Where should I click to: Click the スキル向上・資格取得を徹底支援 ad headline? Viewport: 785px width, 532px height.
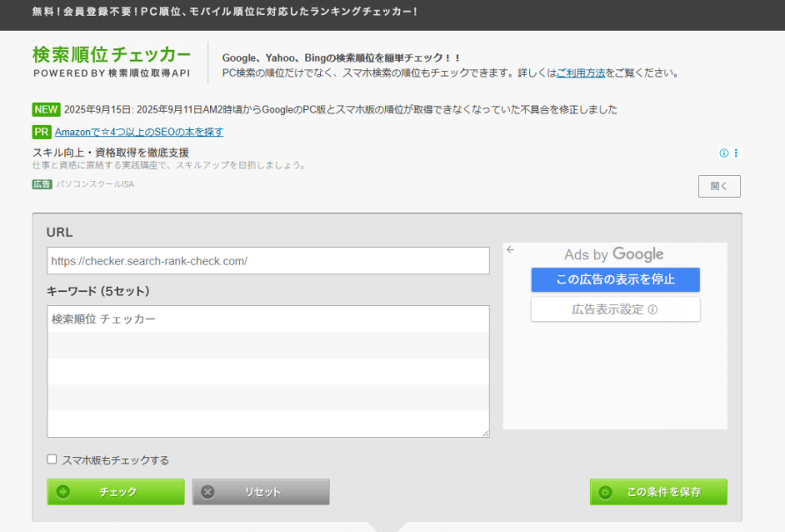pyautogui.click(x=111, y=153)
